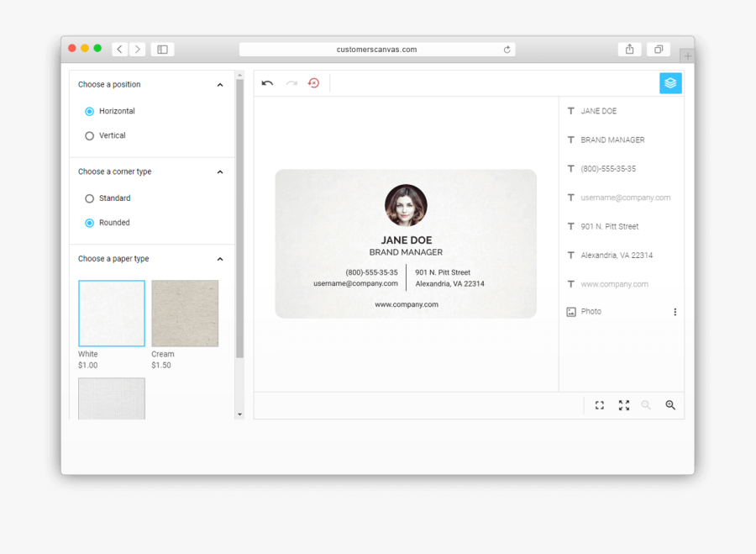Click the options panel scroll-down arrow
This screenshot has width=756, height=554.
click(x=239, y=414)
